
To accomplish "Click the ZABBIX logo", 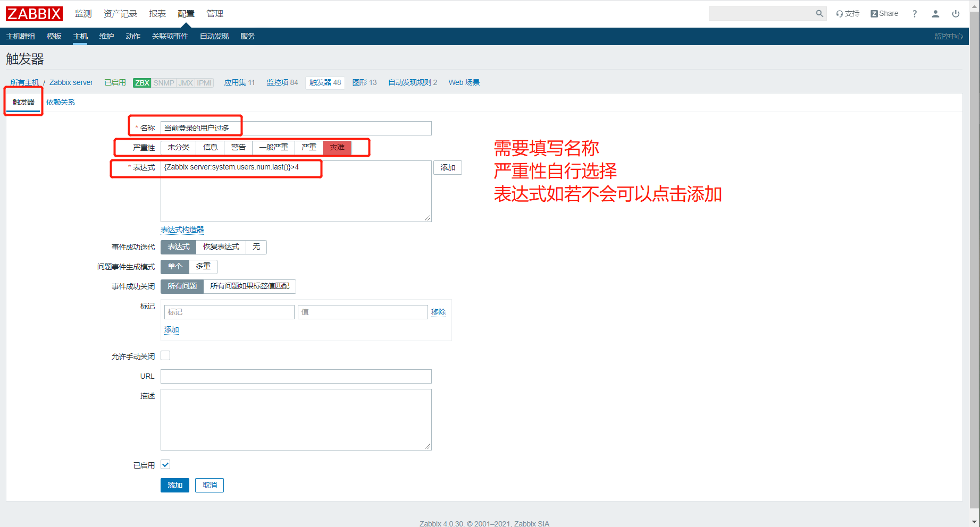I will (34, 13).
